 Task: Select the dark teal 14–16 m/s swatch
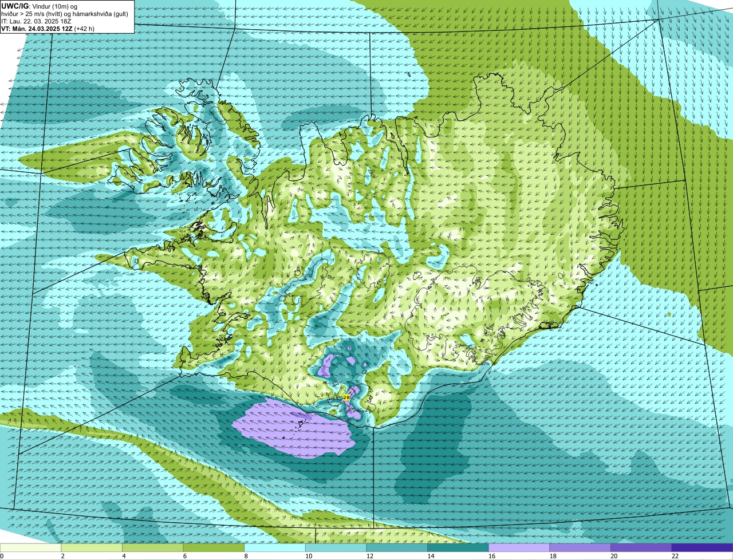coord(458,547)
